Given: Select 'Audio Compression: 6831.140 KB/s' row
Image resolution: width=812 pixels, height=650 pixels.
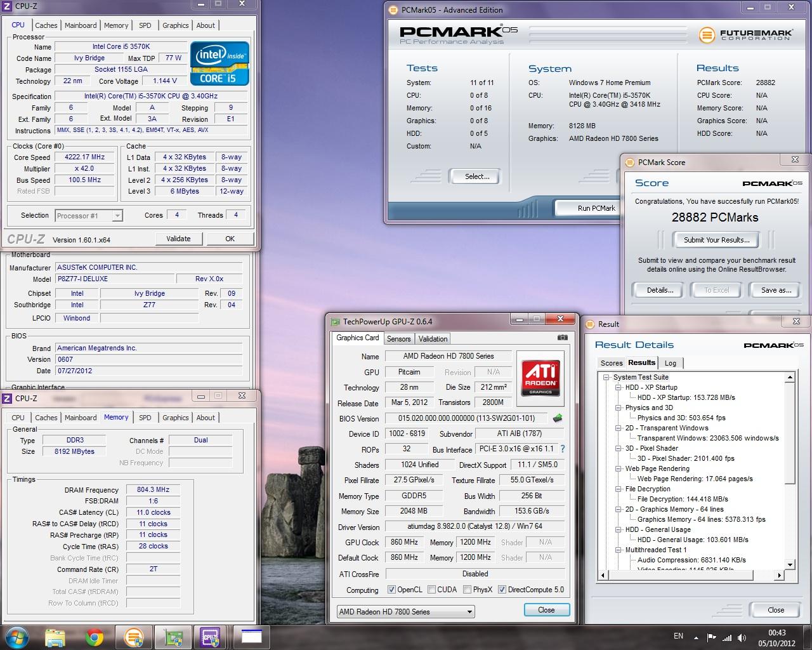Looking at the screenshot, I should pos(691,560).
